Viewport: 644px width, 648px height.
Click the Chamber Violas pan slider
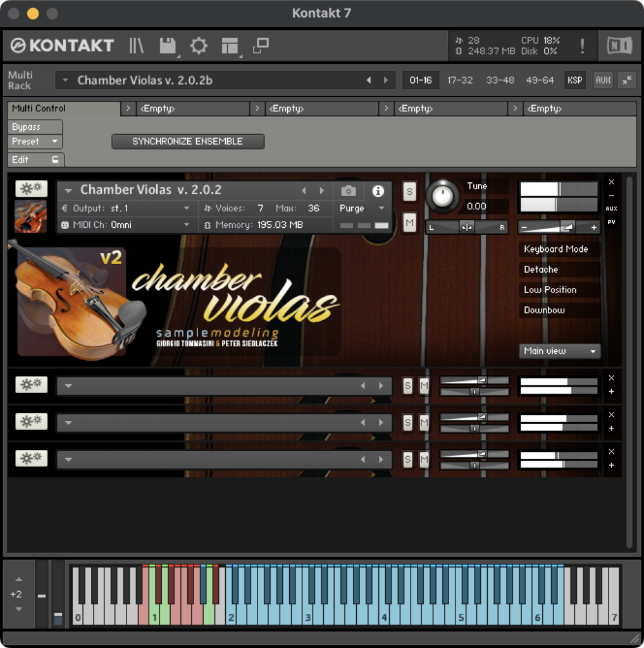(x=467, y=227)
